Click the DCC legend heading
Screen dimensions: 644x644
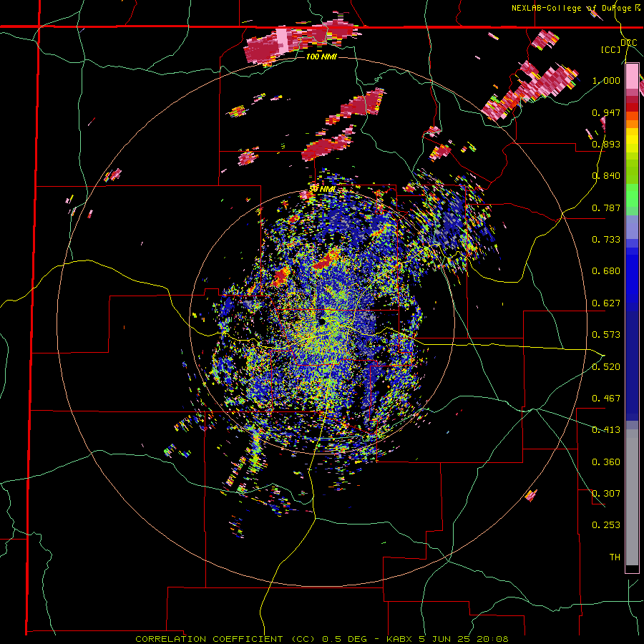click(x=629, y=43)
